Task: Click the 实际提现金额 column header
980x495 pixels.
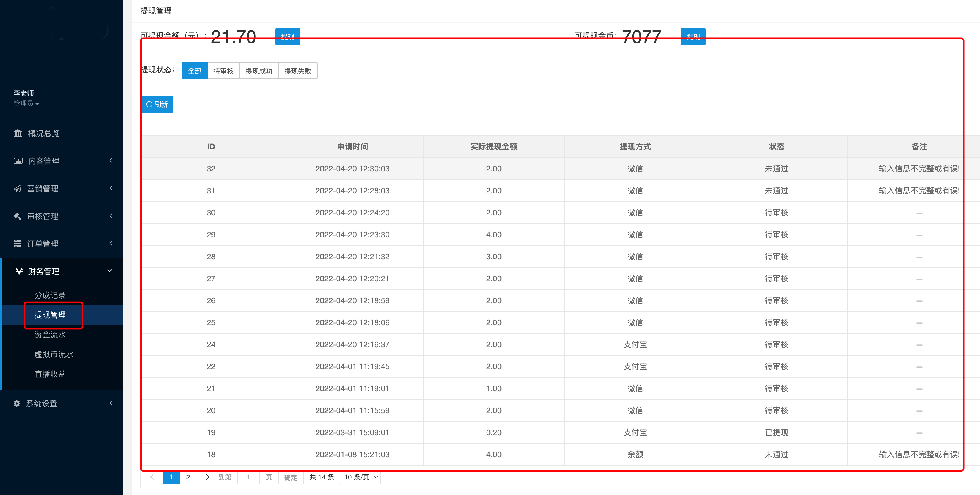Action: [494, 147]
